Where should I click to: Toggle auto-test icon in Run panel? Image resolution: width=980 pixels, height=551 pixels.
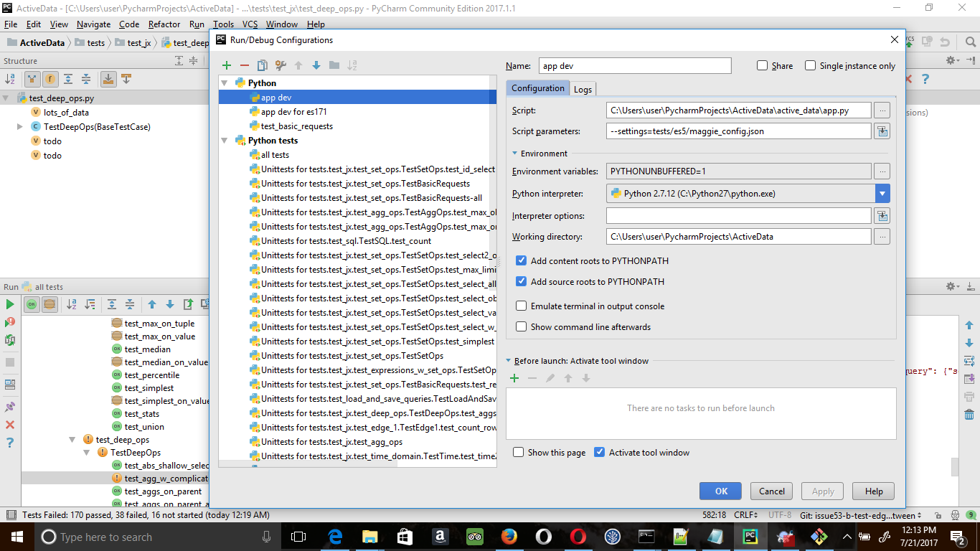pyautogui.click(x=10, y=341)
